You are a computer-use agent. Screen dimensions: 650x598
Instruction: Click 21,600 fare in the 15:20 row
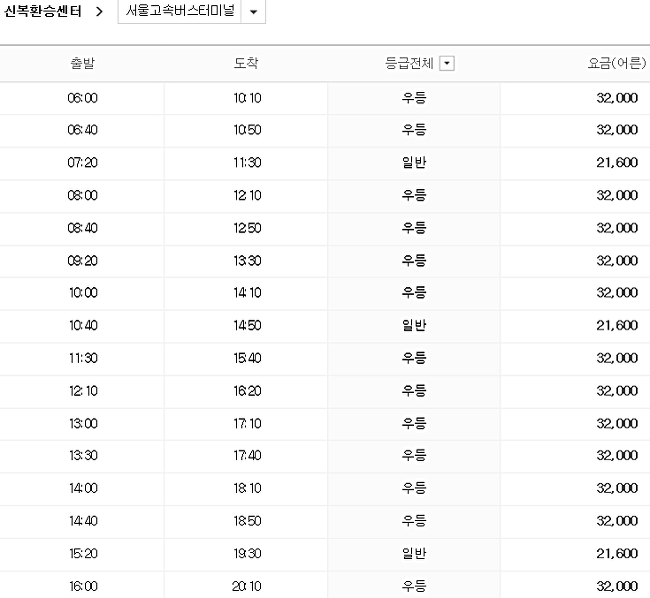pos(617,554)
